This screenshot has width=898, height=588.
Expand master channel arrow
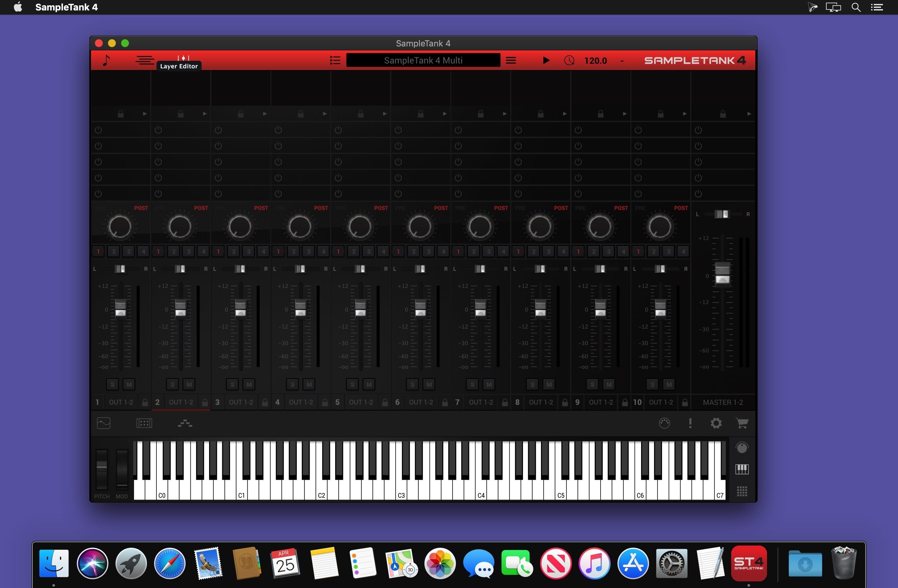[749, 113]
